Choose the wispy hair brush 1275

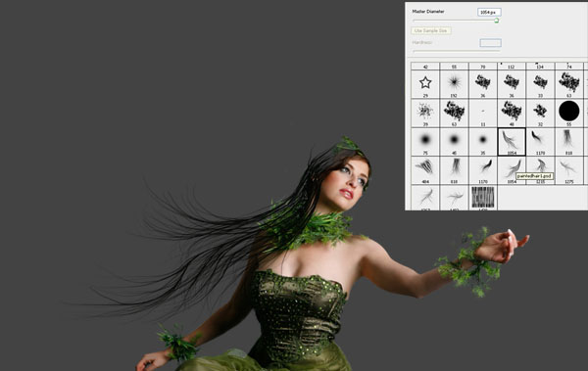568,170
